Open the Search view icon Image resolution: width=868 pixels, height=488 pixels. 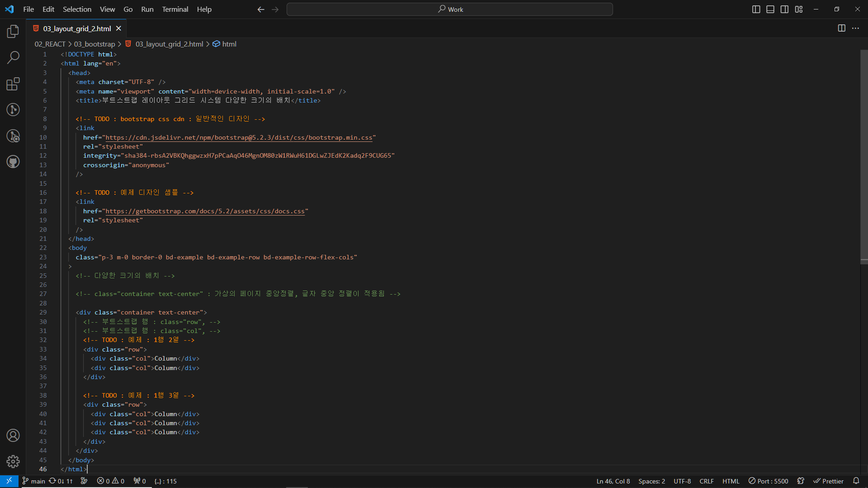click(x=13, y=57)
